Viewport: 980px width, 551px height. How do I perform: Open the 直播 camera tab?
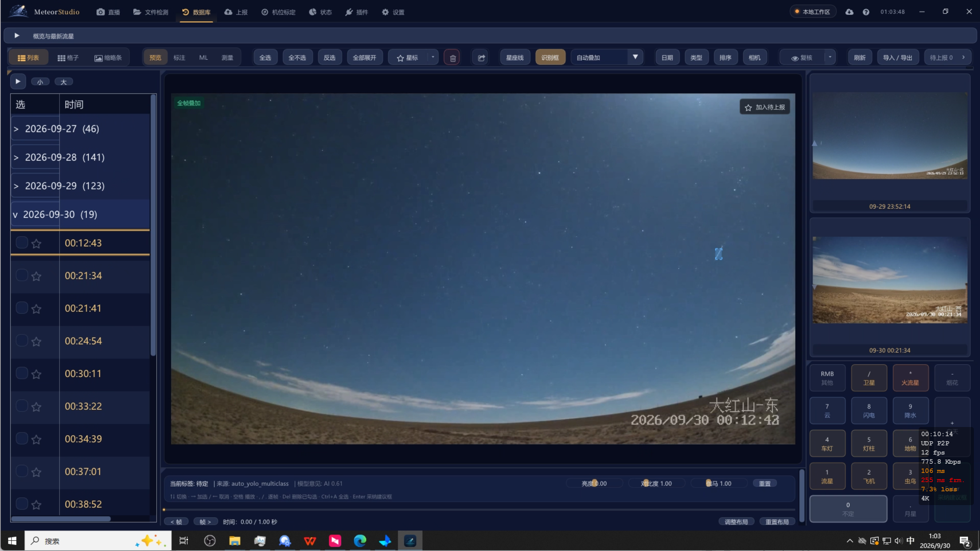[108, 12]
